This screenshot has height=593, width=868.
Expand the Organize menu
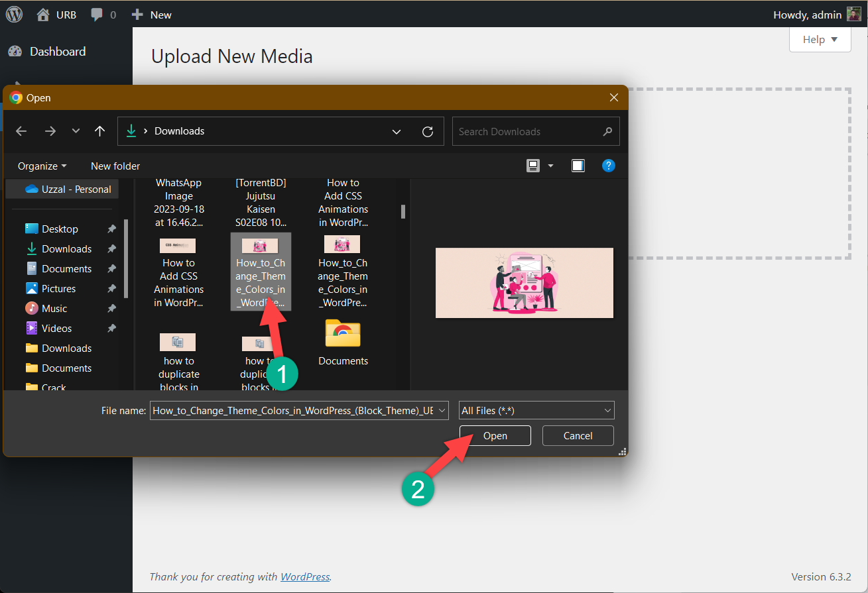[x=42, y=166]
